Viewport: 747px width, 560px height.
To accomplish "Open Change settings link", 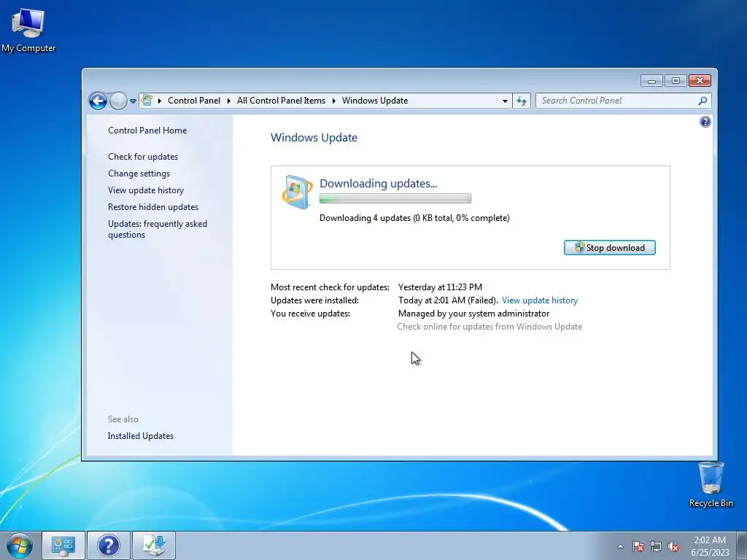I will [x=139, y=174].
